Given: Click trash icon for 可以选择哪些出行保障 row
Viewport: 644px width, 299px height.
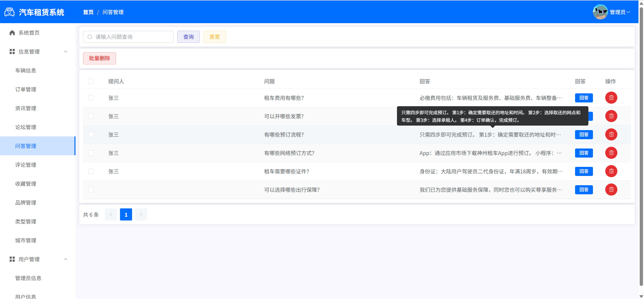Looking at the screenshot, I should click(x=611, y=190).
